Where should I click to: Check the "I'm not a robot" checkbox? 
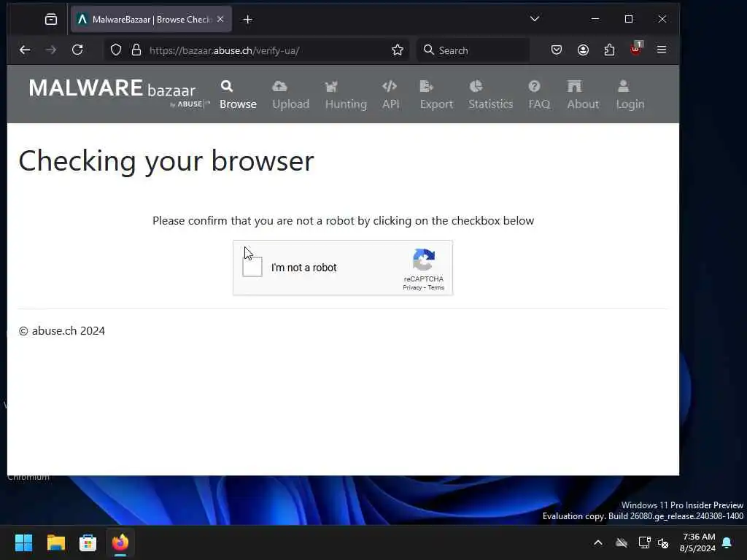[252, 267]
